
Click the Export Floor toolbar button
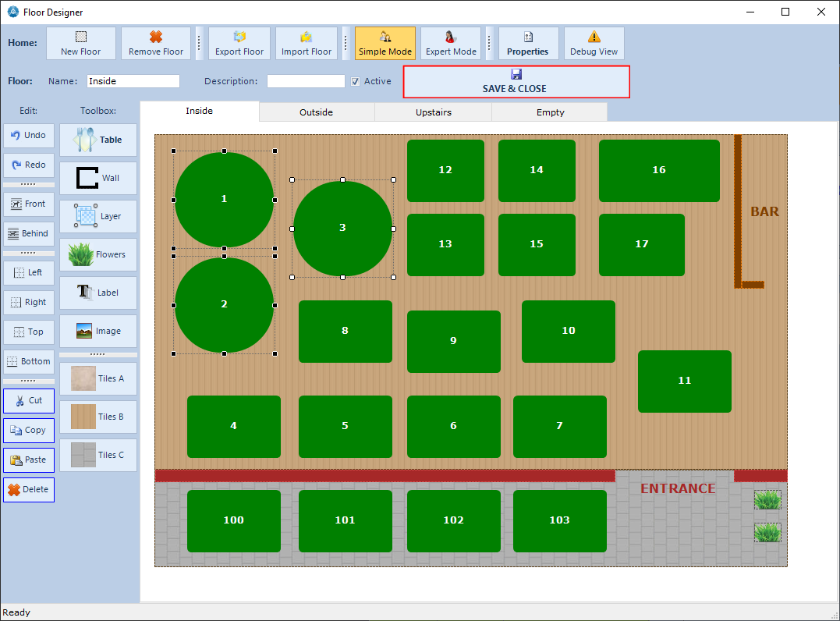coord(239,44)
